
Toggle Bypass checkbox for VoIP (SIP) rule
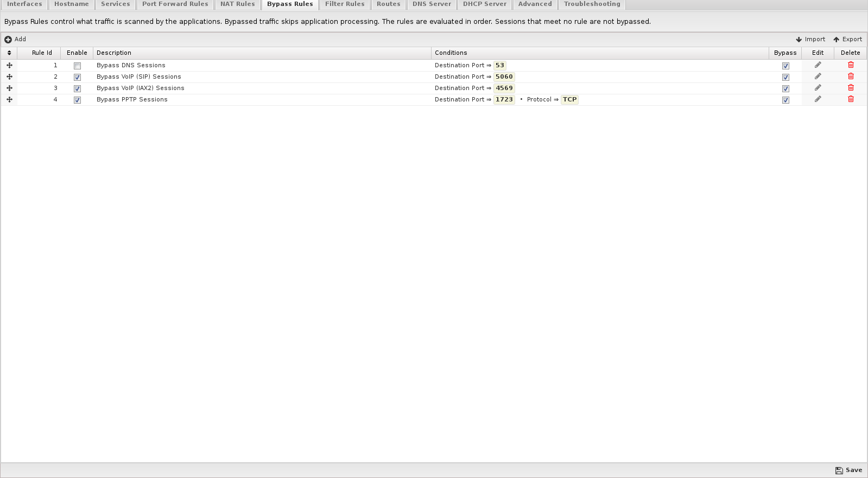click(785, 77)
